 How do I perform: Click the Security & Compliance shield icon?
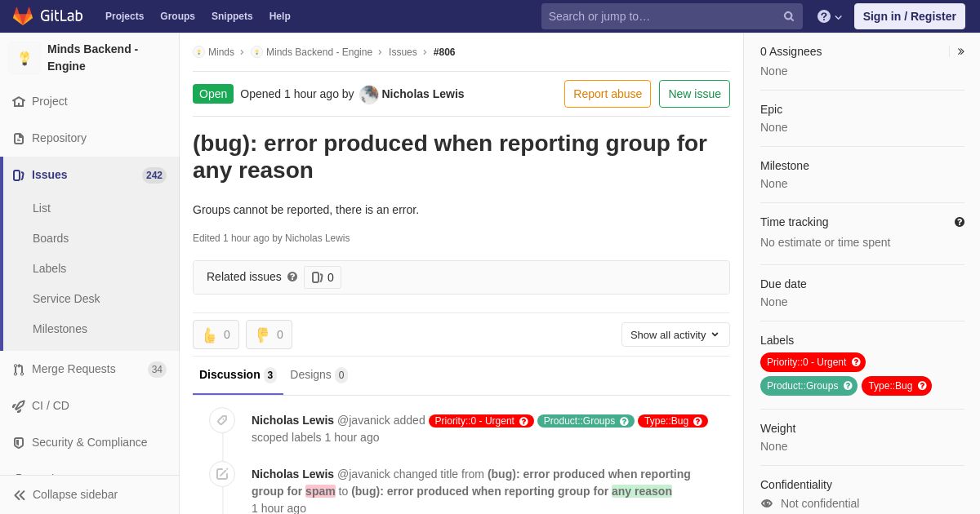pyautogui.click(x=19, y=443)
